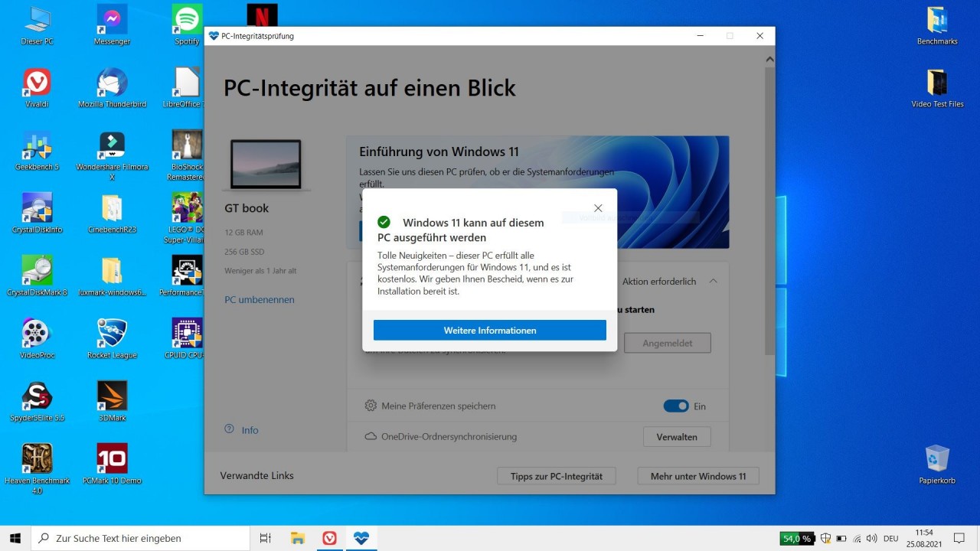Open the Spyder5Elite 5.5 desktop shortcut
Image resolution: width=980 pixels, height=551 pixels.
point(37,401)
